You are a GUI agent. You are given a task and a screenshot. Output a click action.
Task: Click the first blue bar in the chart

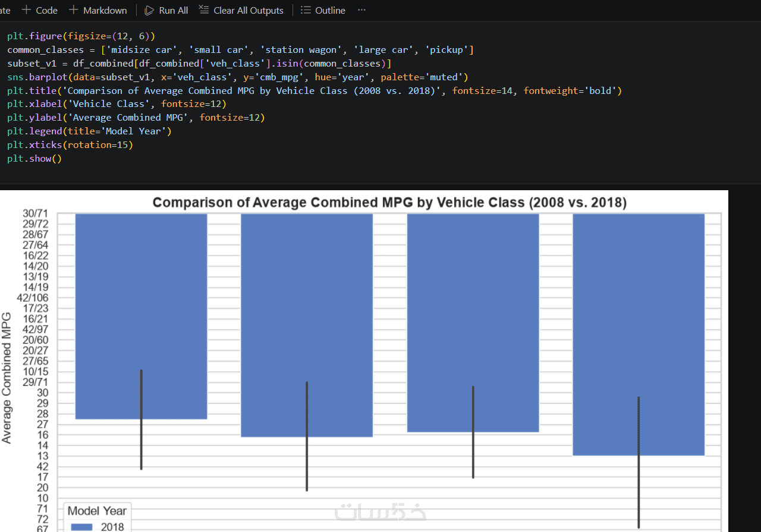(x=141, y=316)
